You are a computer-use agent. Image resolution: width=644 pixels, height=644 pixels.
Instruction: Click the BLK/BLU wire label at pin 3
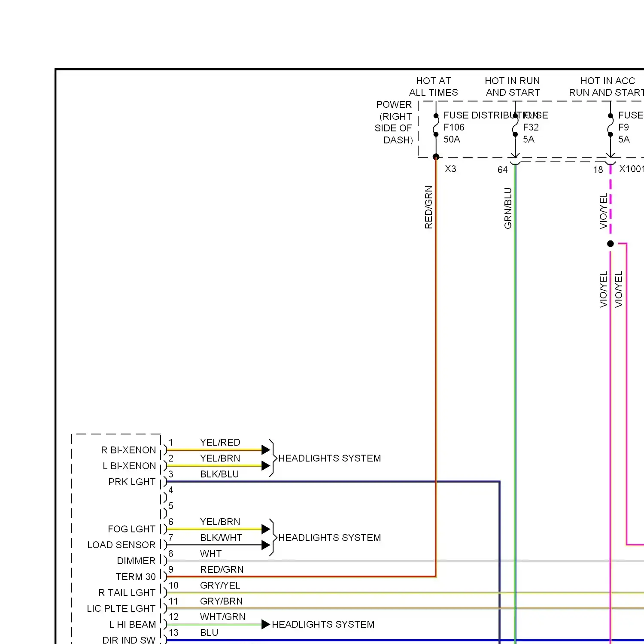coord(219,474)
